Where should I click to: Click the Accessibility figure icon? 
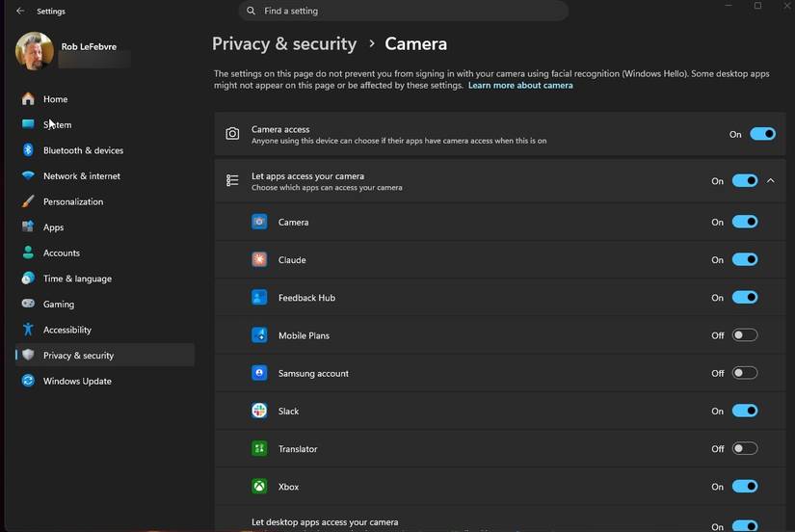[28, 330]
